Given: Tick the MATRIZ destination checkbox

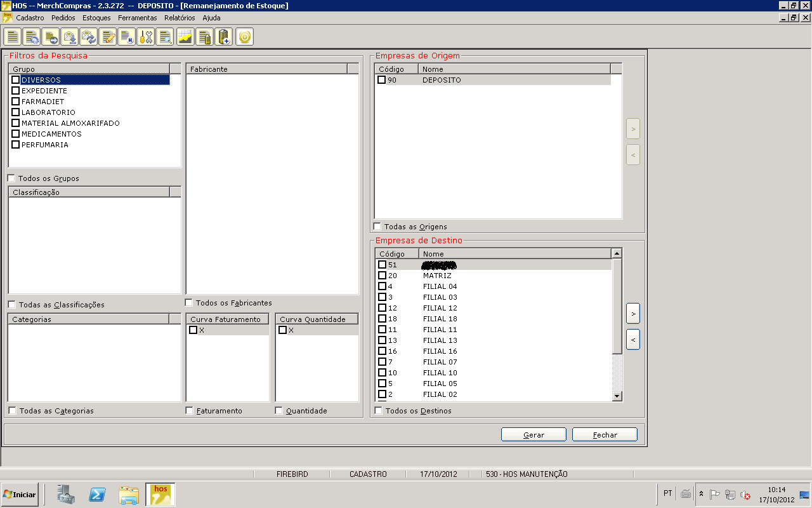Looking at the screenshot, I should click(x=382, y=276).
